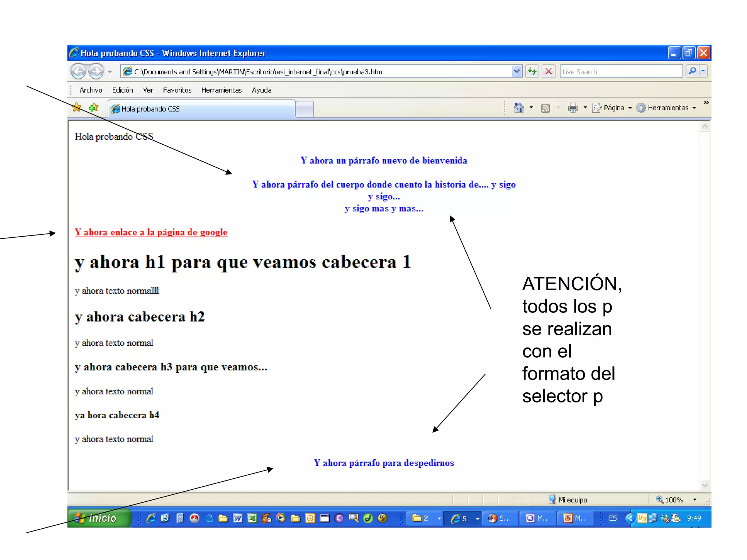Switch to Firefox 'S...' taskbar button
Viewport: 747px width, 560px height.
[x=500, y=518]
